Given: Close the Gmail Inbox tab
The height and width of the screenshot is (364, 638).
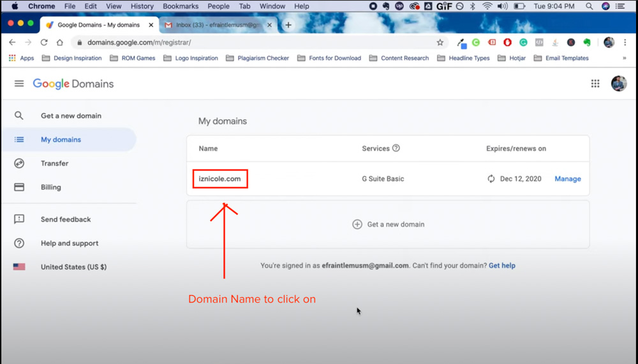Looking at the screenshot, I should (x=269, y=25).
